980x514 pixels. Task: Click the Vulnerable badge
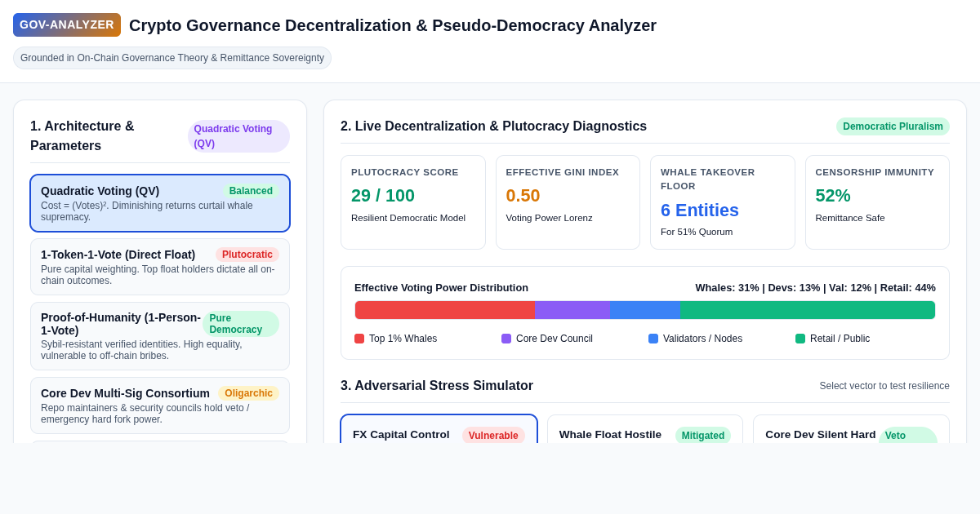tap(493, 436)
